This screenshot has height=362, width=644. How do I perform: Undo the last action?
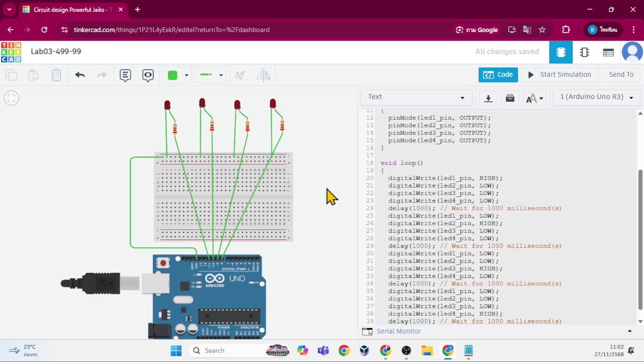(79, 75)
